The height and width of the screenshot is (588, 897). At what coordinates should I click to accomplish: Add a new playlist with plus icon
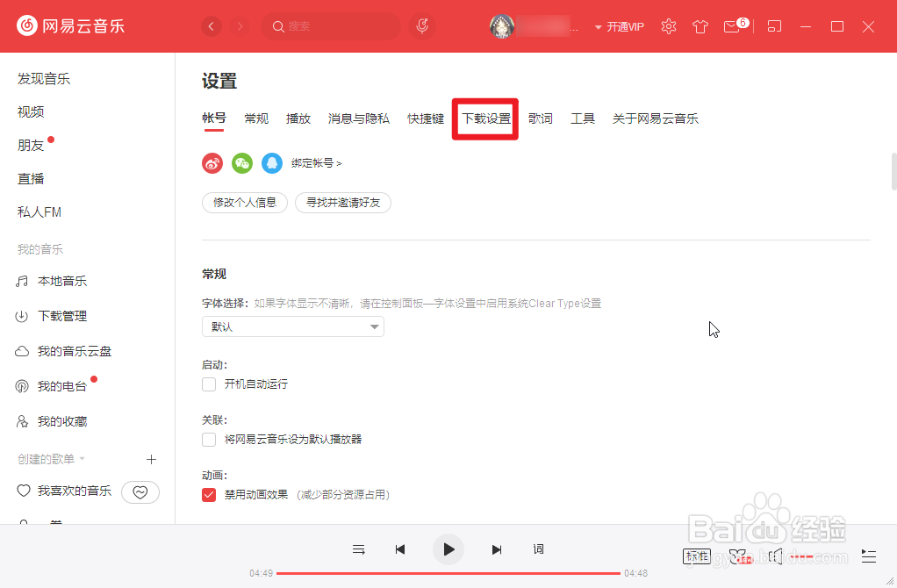click(x=151, y=459)
